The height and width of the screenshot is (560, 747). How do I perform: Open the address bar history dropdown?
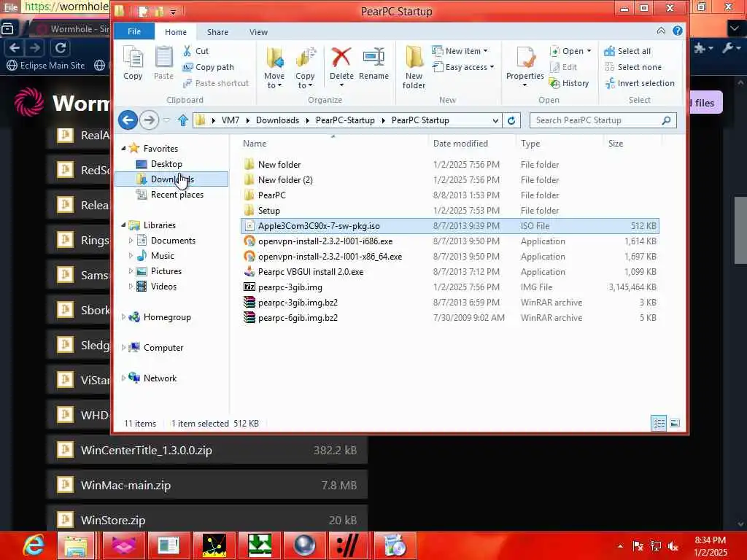(x=495, y=120)
